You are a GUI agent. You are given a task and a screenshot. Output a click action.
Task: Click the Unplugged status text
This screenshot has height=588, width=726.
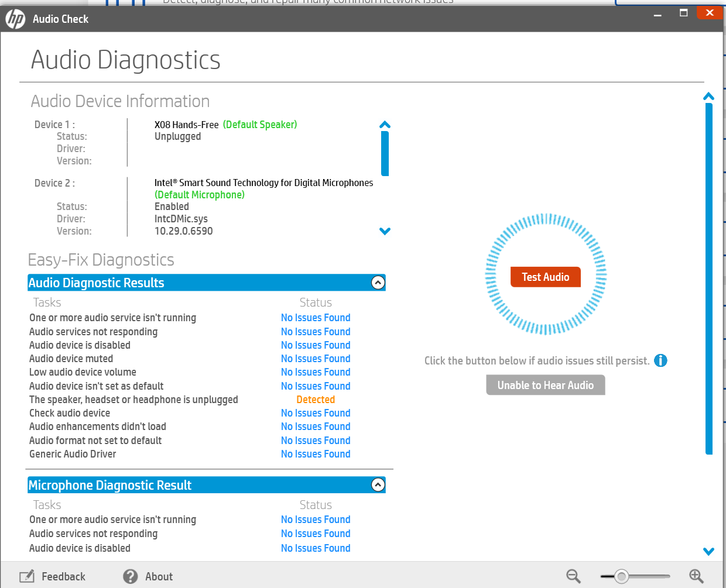pos(177,136)
